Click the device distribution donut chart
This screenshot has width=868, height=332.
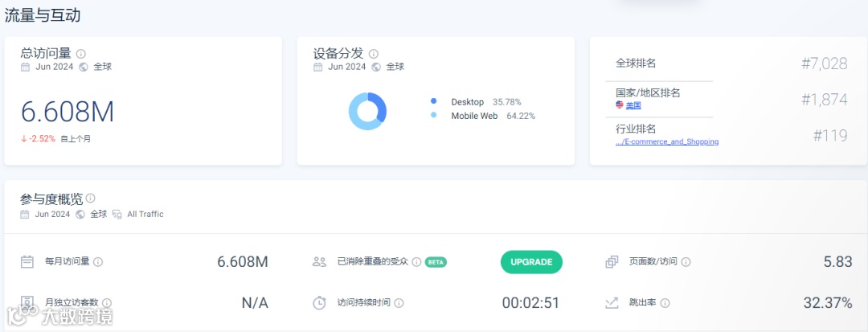click(367, 111)
